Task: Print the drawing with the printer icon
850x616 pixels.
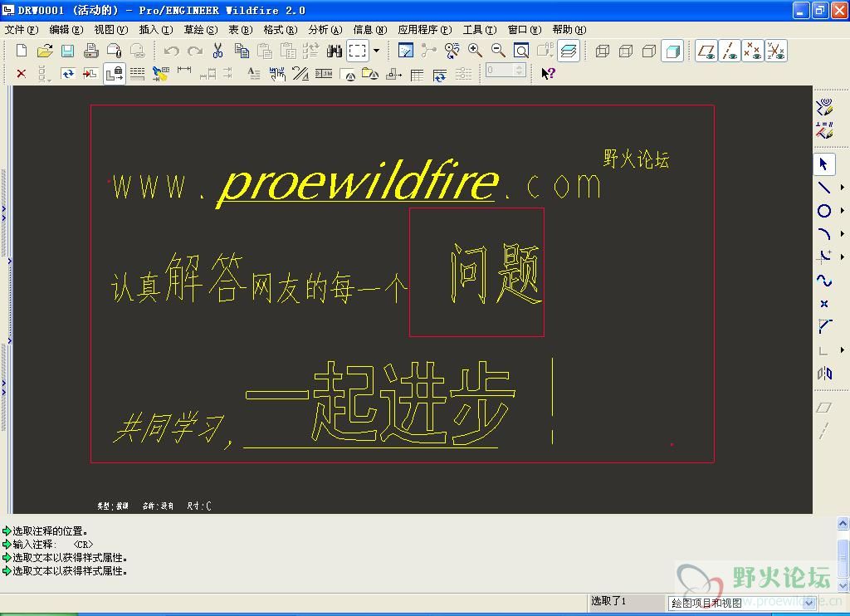Action: pyautogui.click(x=91, y=51)
